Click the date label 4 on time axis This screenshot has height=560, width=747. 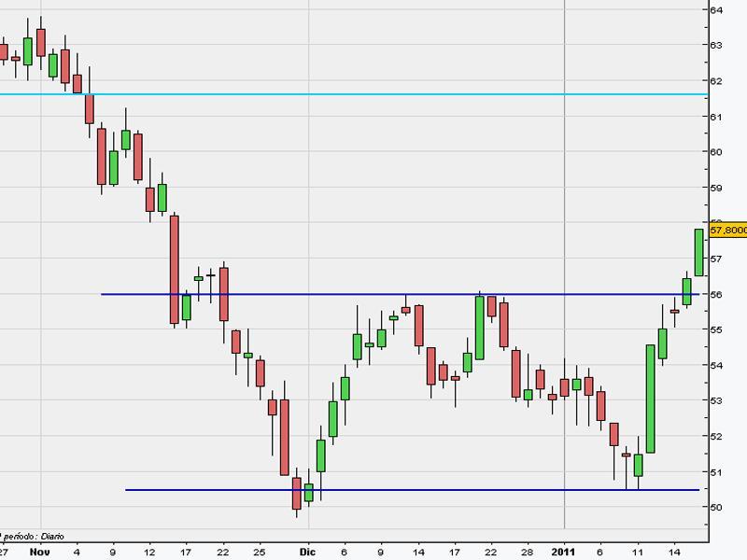click(78, 553)
